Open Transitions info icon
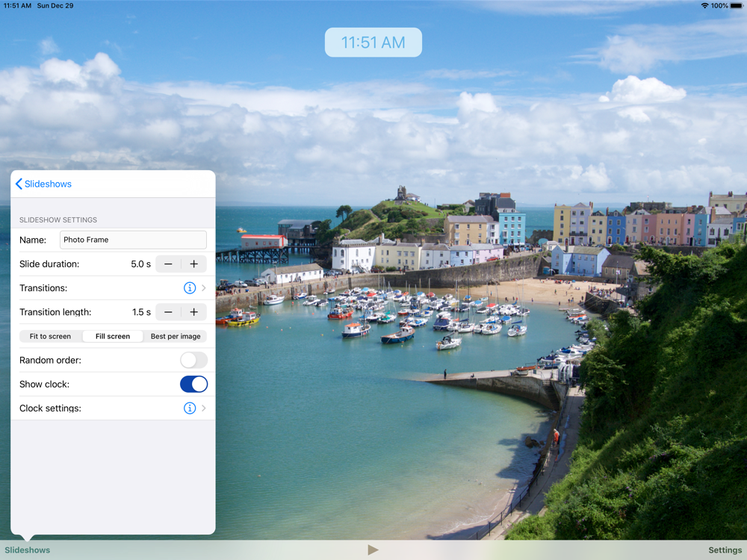The image size is (747, 560). click(x=190, y=288)
